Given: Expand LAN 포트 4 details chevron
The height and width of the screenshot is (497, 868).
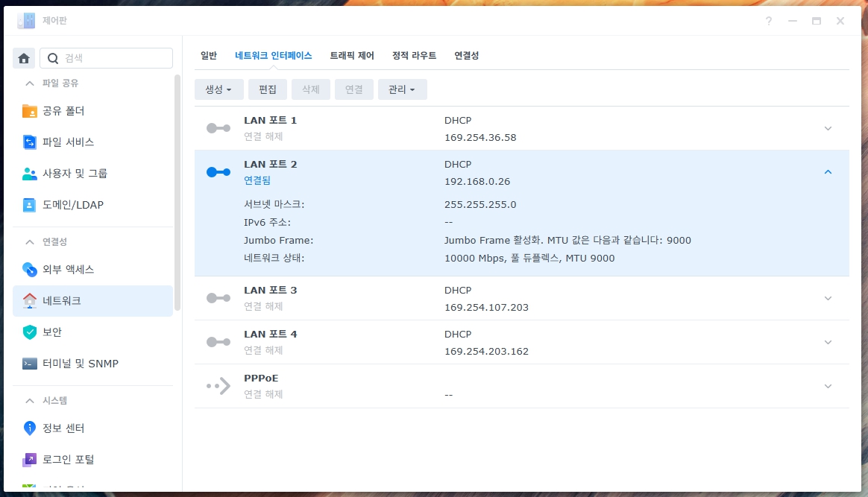Looking at the screenshot, I should click(x=828, y=342).
